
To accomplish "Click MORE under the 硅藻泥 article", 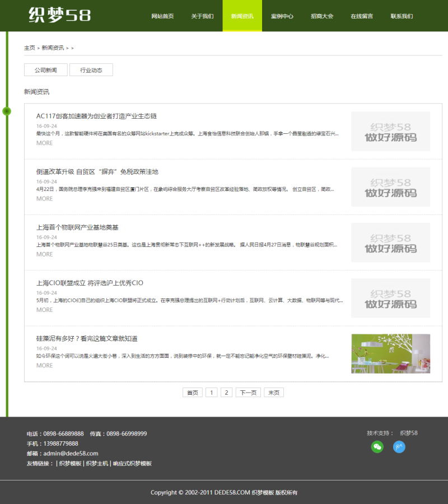I will coord(44,366).
